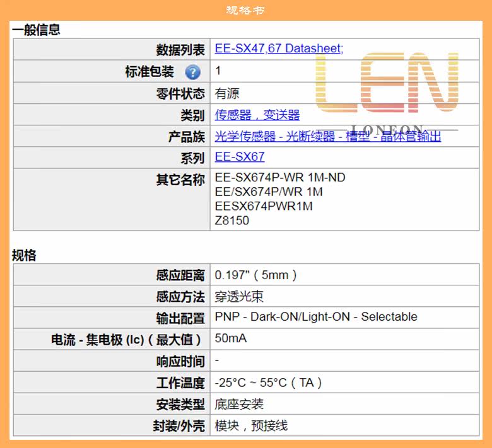Viewport: 492px width, 448px height.
Task: Click the 感应方法 row label
Action: coord(180,297)
